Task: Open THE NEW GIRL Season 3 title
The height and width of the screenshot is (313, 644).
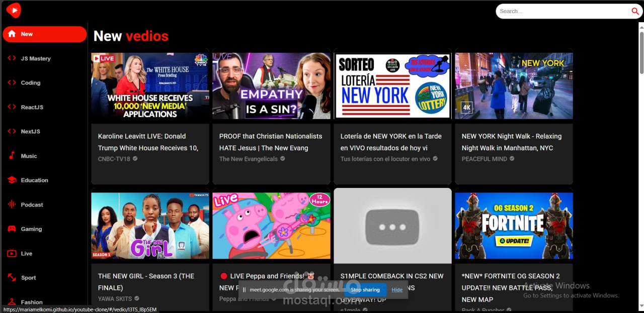Action: tap(146, 282)
